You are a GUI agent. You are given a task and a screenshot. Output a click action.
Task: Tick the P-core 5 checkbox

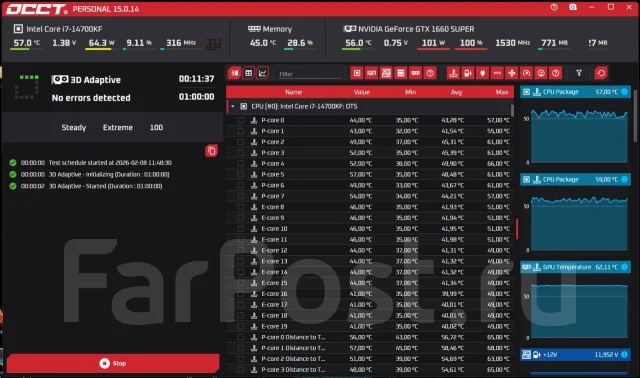click(241, 174)
